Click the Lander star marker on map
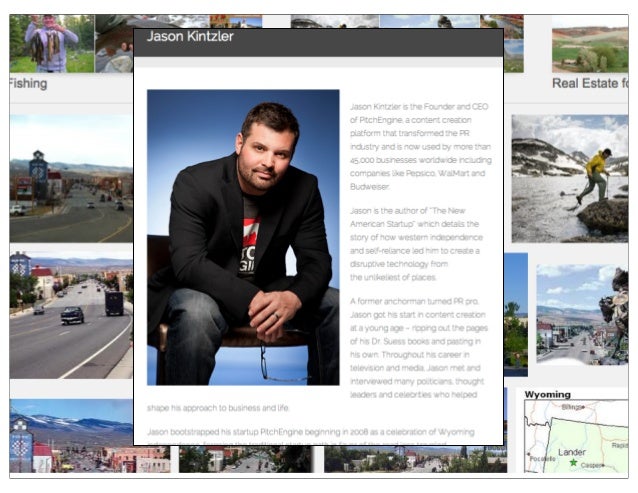Image resolution: width=638 pixels, height=493 pixels. (573, 462)
